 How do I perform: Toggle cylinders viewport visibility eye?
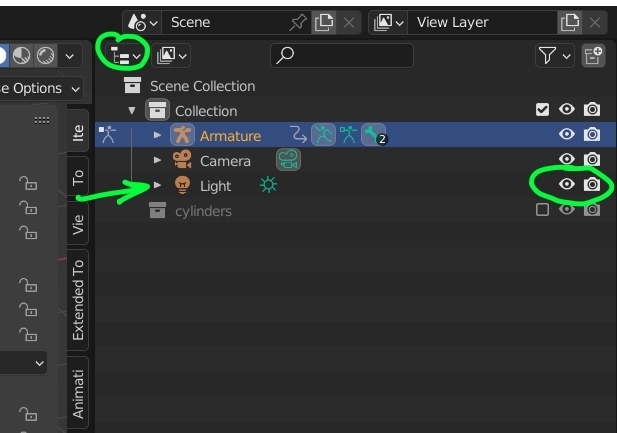[567, 209]
